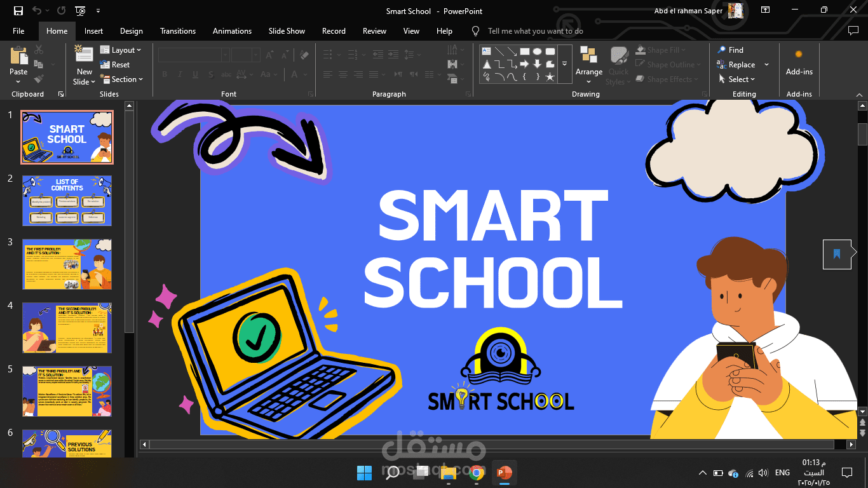
Task: Select the Oval shape in gallery
Action: pyautogui.click(x=538, y=51)
